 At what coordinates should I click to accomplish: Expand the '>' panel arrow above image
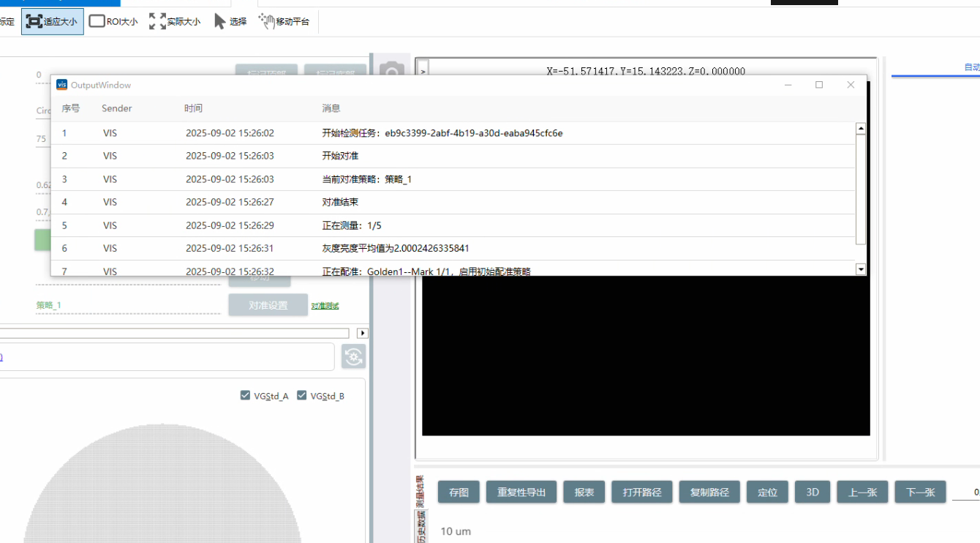pyautogui.click(x=423, y=71)
